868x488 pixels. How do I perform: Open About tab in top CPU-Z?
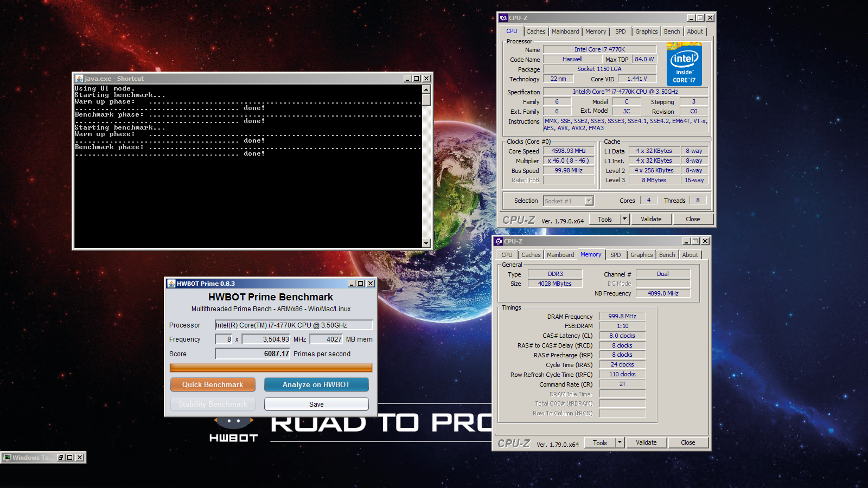695,31
